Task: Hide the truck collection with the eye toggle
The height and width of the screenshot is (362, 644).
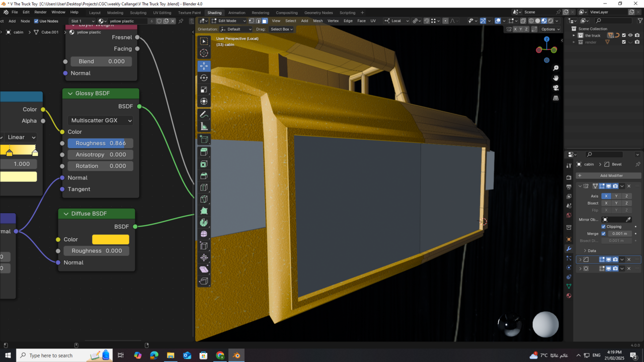Action: [x=630, y=35]
